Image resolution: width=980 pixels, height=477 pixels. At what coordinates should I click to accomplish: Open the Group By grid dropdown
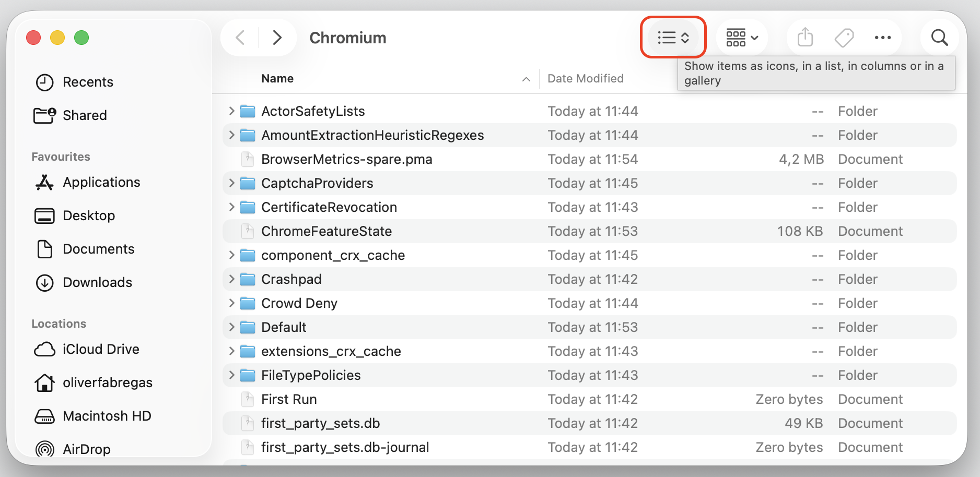click(x=742, y=38)
